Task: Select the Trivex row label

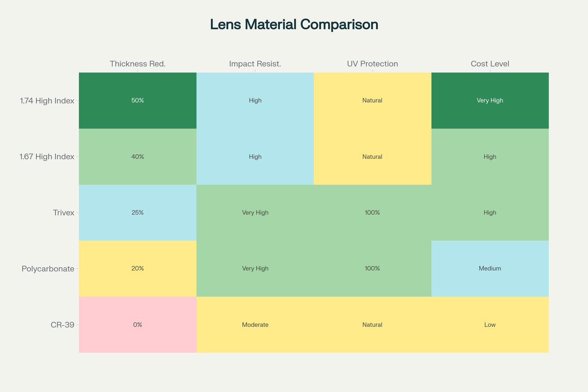Action: coord(64,213)
